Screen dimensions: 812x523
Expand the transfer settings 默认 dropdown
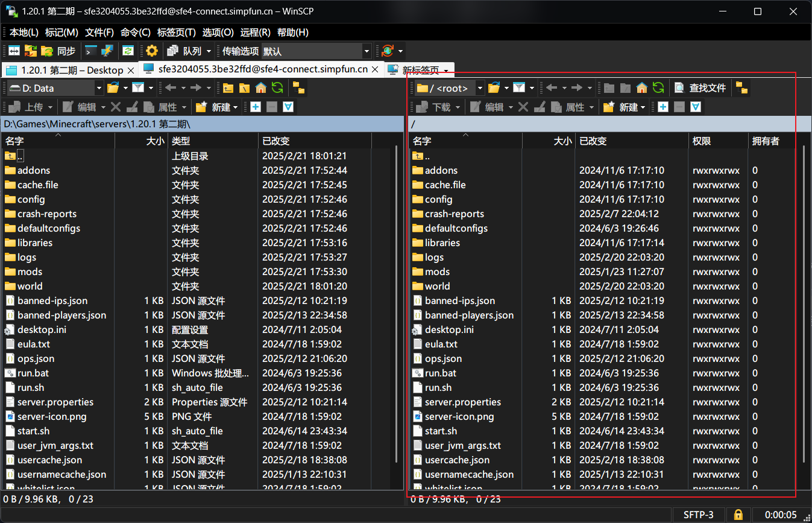[366, 51]
